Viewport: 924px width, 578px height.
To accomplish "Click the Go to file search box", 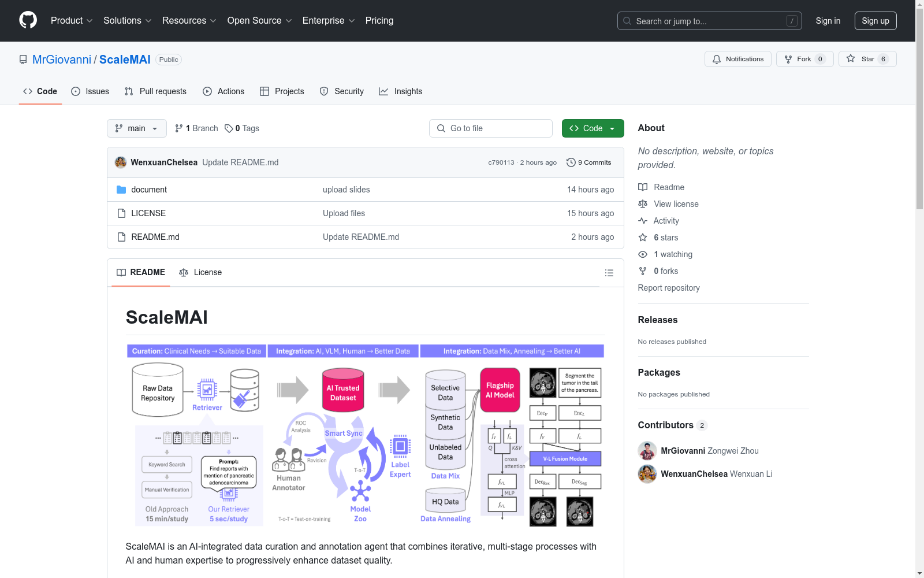I will (x=491, y=128).
